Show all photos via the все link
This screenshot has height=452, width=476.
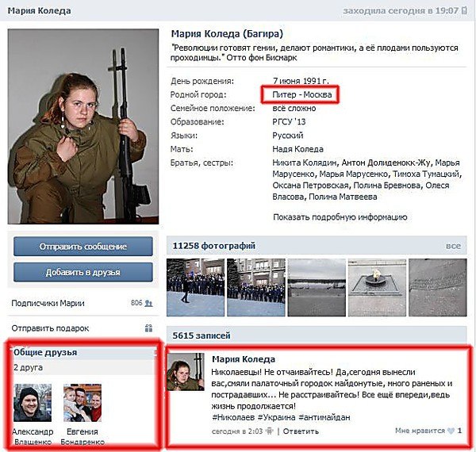tap(453, 246)
